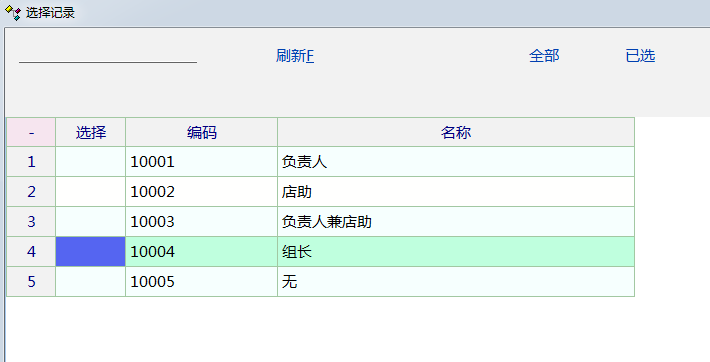Show 已选 records

point(640,56)
